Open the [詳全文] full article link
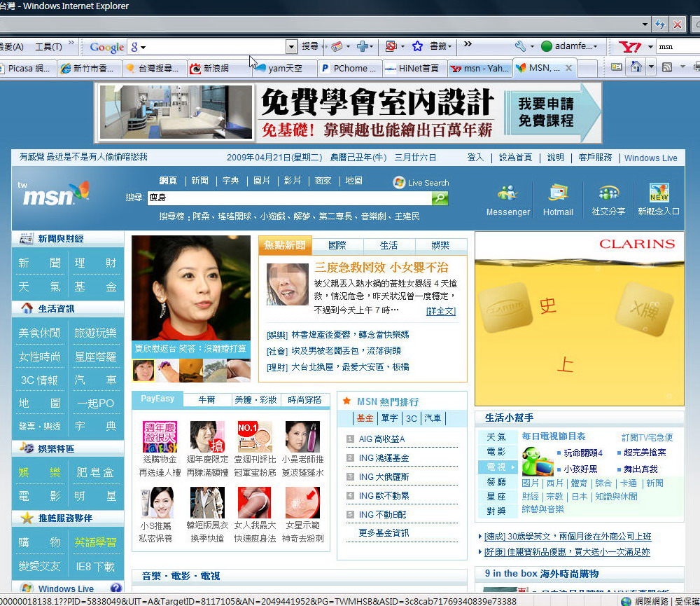 point(440,311)
